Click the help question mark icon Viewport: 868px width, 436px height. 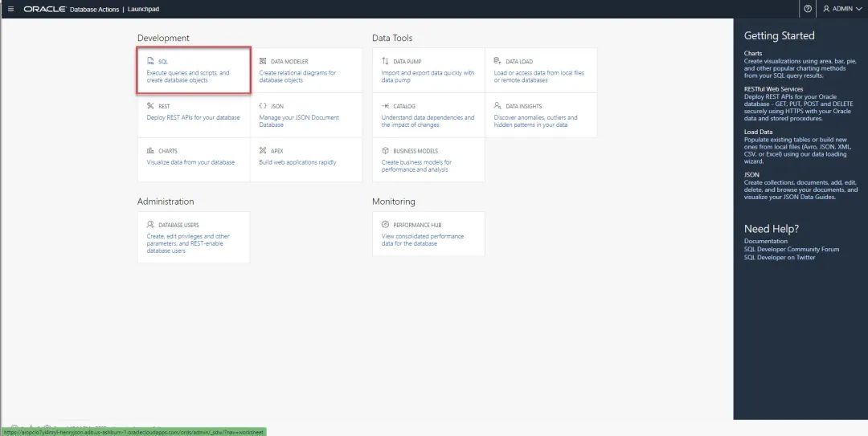(x=808, y=9)
